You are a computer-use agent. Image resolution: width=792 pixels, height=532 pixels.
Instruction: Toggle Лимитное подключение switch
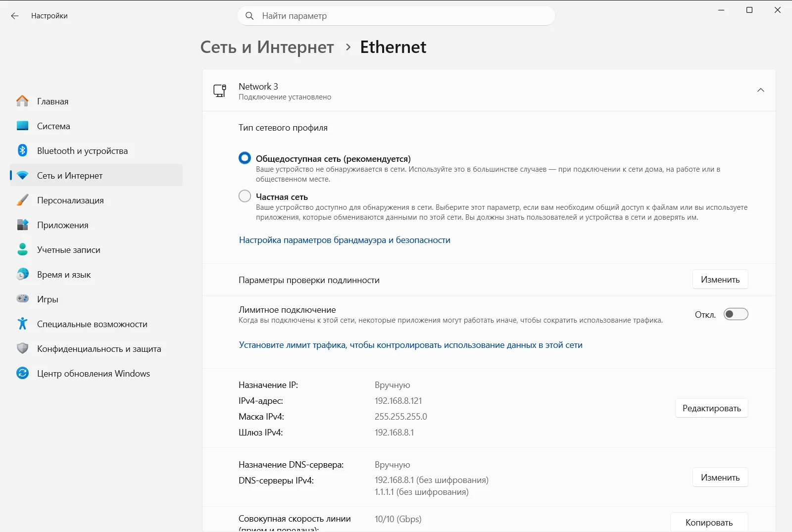[736, 314]
